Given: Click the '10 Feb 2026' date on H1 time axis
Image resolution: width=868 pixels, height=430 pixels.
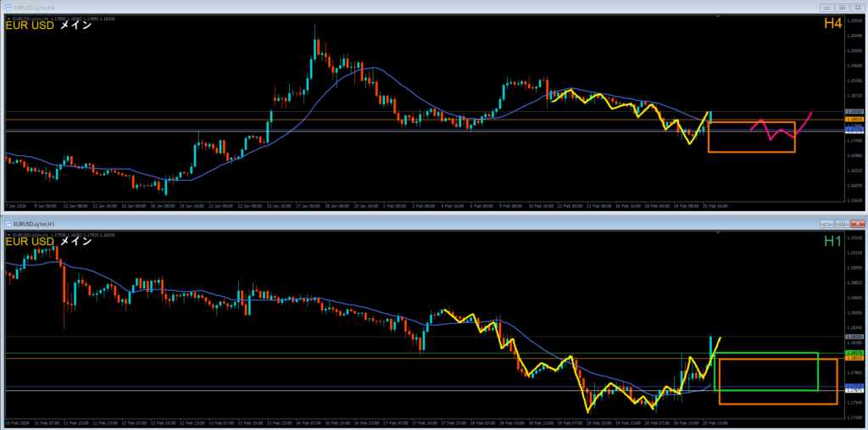Looking at the screenshot, I should [x=16, y=422].
